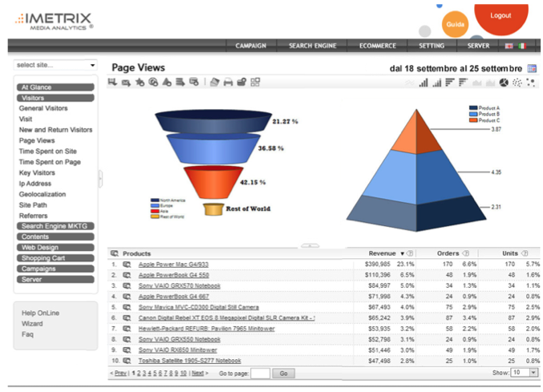Image resolution: width=543 pixels, height=392 pixels.
Task: Open the SERVER top menu
Action: 478,46
